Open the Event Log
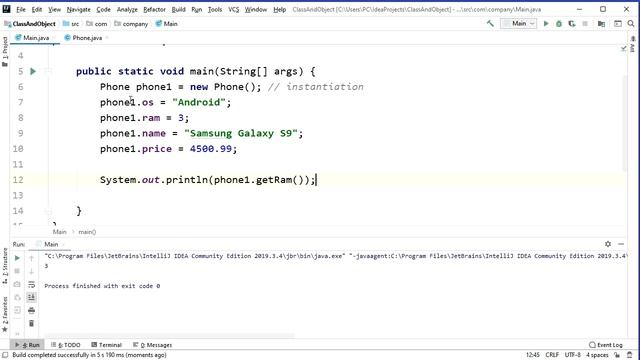Viewport: 640px width, 360px height. click(x=606, y=345)
